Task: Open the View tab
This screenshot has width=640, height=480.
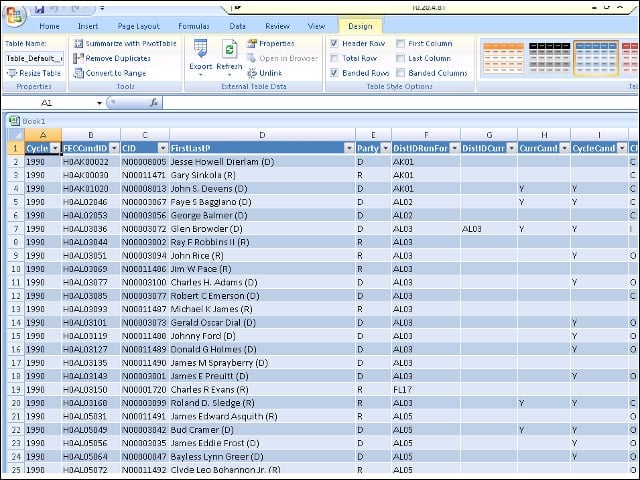Action: pos(316,26)
